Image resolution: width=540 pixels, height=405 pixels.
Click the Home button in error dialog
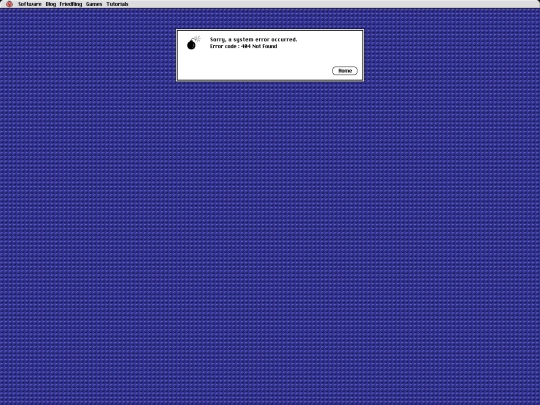(x=345, y=71)
